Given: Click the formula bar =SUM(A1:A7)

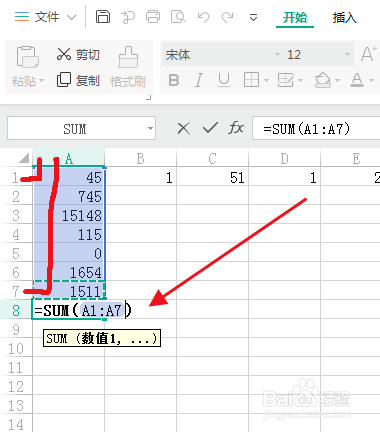Looking at the screenshot, I should (316, 128).
